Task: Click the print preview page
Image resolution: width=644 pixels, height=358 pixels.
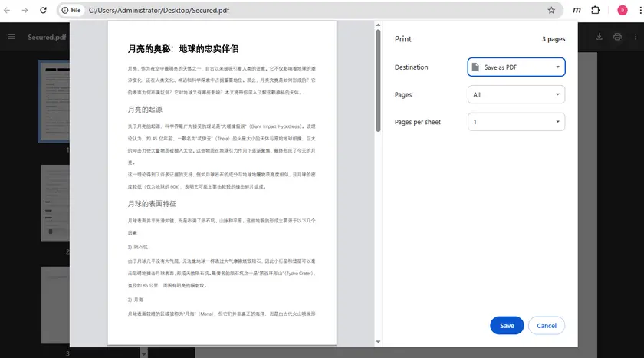Action: [222, 183]
